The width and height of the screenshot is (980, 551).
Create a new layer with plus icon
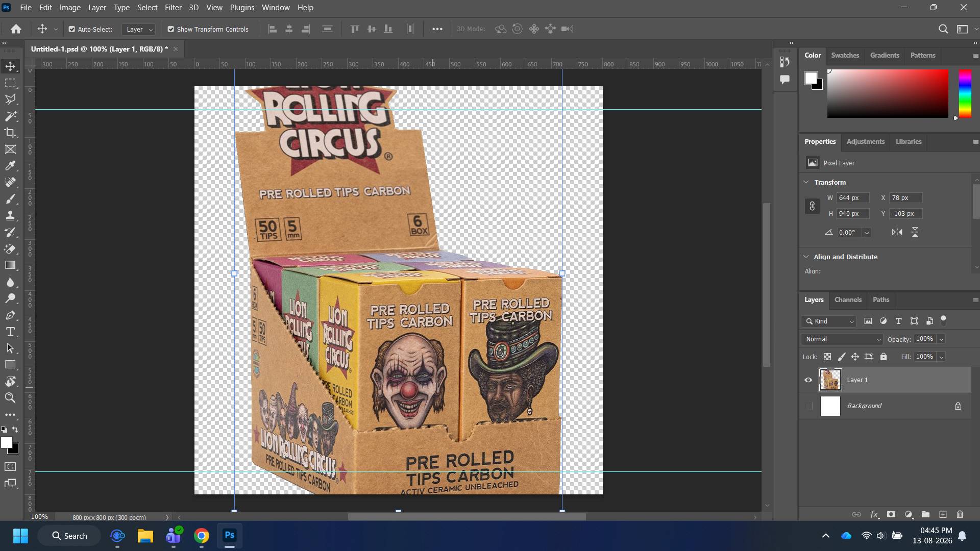pos(943,514)
